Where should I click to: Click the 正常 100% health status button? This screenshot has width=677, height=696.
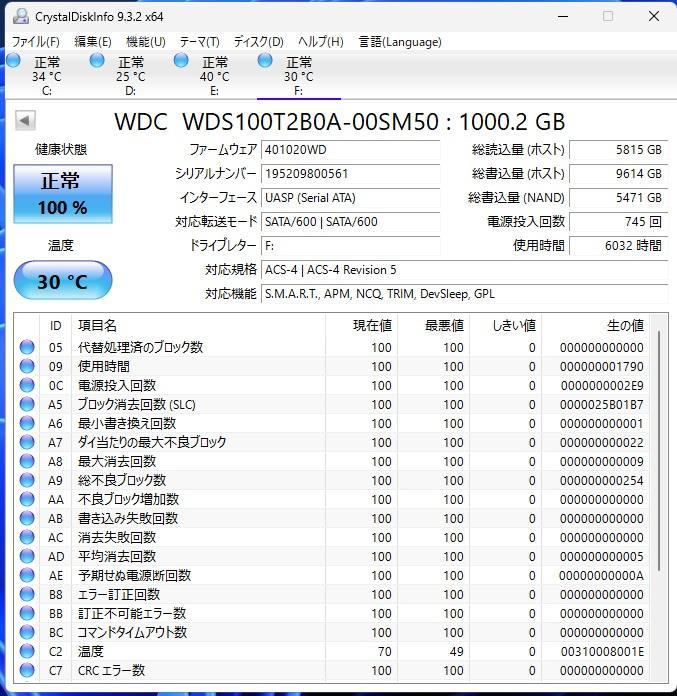tap(63, 194)
